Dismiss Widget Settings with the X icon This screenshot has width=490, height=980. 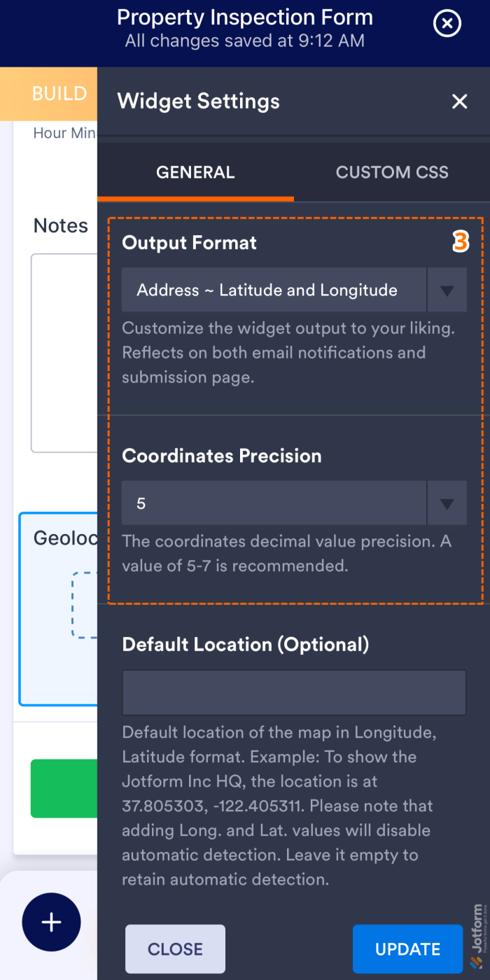459,101
